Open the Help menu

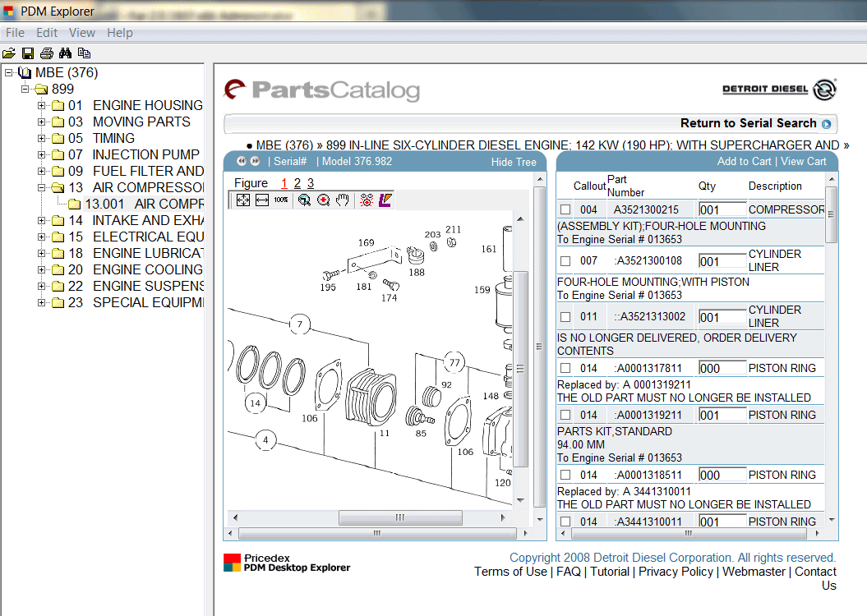click(120, 33)
